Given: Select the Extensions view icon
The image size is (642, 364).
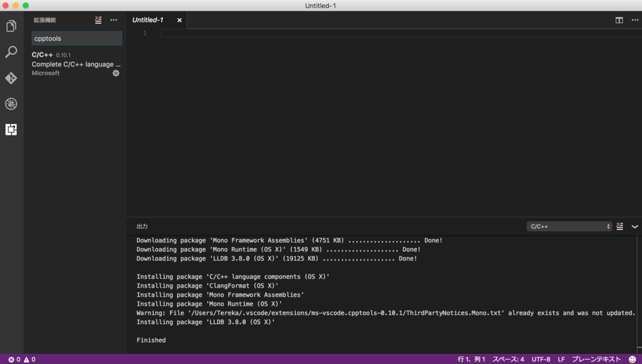Looking at the screenshot, I should coord(11,130).
